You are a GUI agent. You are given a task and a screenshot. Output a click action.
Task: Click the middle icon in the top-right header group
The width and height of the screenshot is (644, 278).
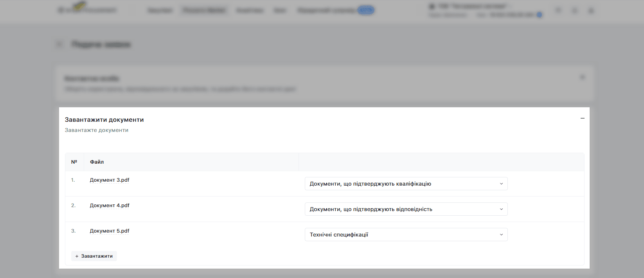(x=574, y=11)
